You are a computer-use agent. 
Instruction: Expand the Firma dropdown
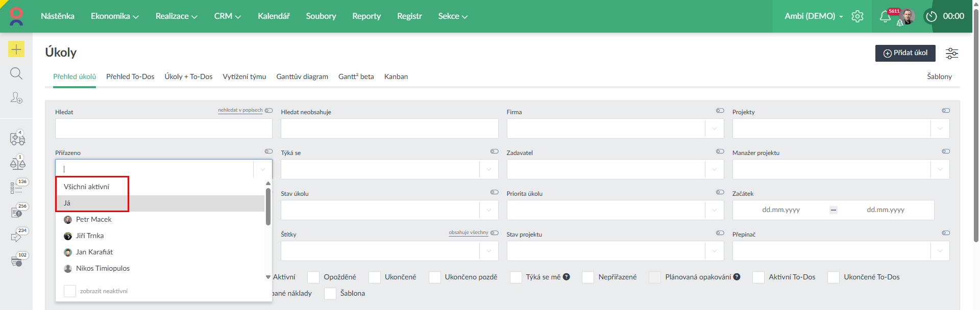[x=714, y=128]
